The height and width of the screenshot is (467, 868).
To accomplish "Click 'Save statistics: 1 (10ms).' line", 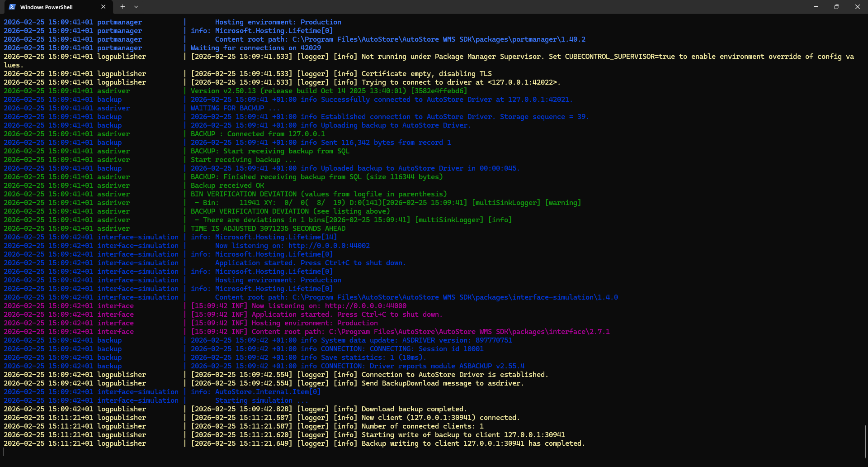I will [374, 357].
